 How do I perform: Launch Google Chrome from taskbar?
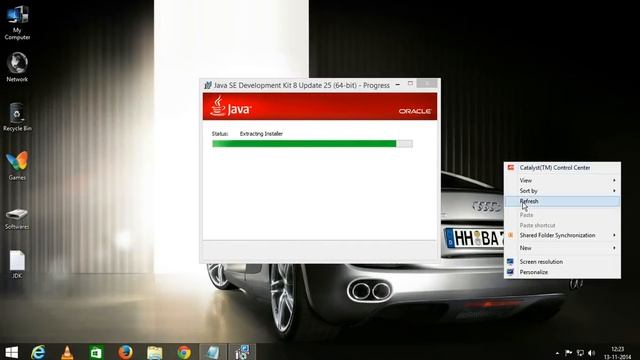pyautogui.click(x=184, y=352)
